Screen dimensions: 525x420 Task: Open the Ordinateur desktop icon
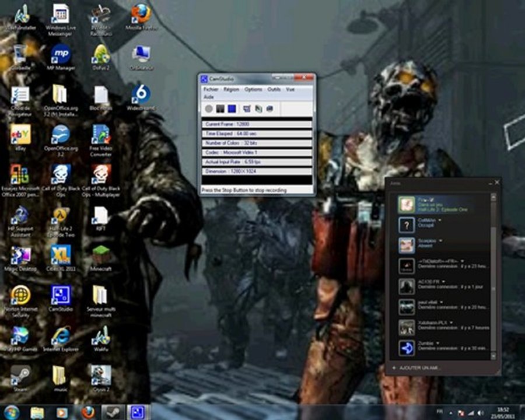[141, 57]
